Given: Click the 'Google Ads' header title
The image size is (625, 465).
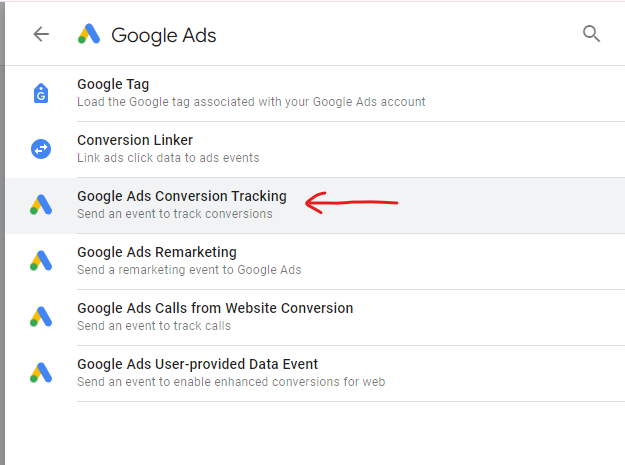Looking at the screenshot, I should pos(163,35).
